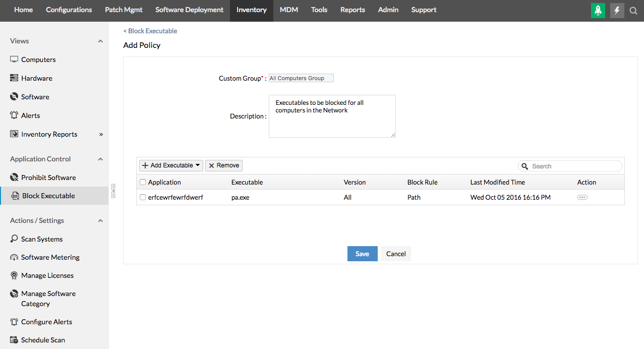
Task: Open the search magnifier in top bar
Action: click(634, 10)
